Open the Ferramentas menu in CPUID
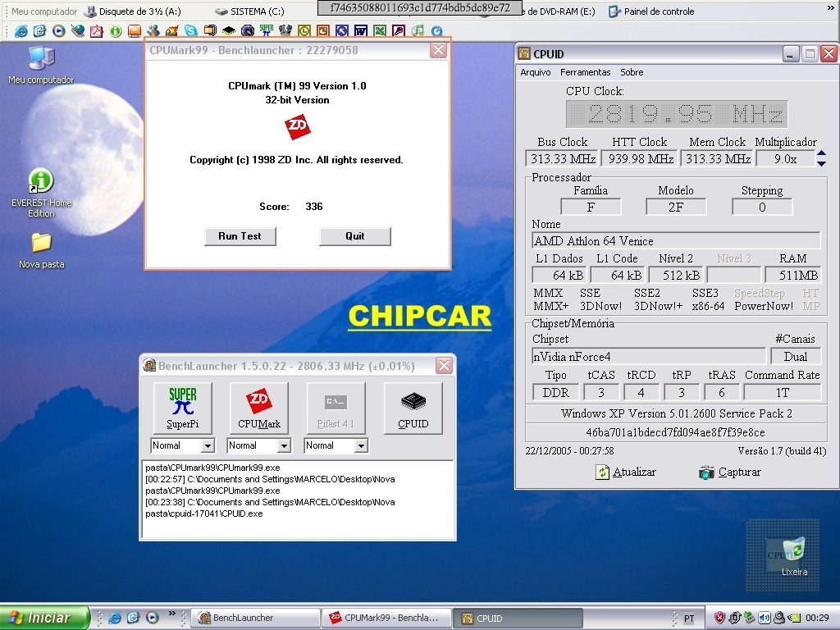This screenshot has height=630, width=840. pyautogui.click(x=585, y=72)
